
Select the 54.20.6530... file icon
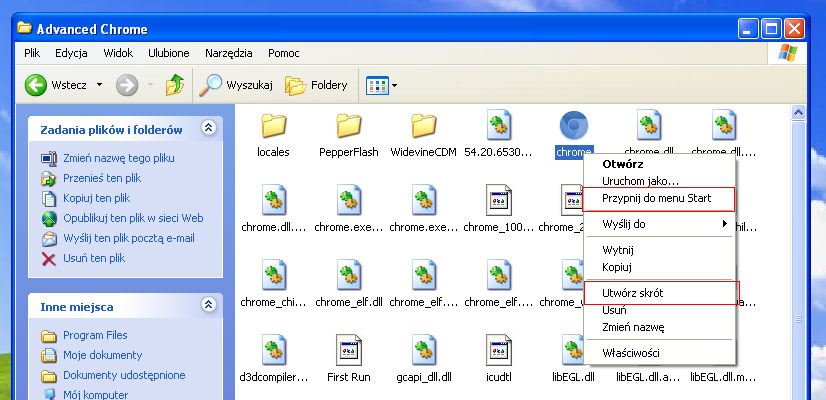tap(498, 125)
